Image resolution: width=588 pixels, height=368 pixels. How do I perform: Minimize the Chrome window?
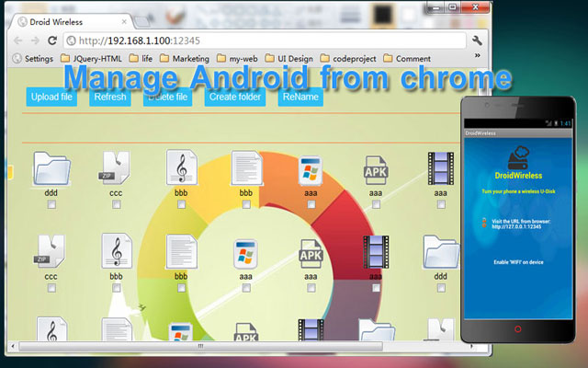coord(436,7)
